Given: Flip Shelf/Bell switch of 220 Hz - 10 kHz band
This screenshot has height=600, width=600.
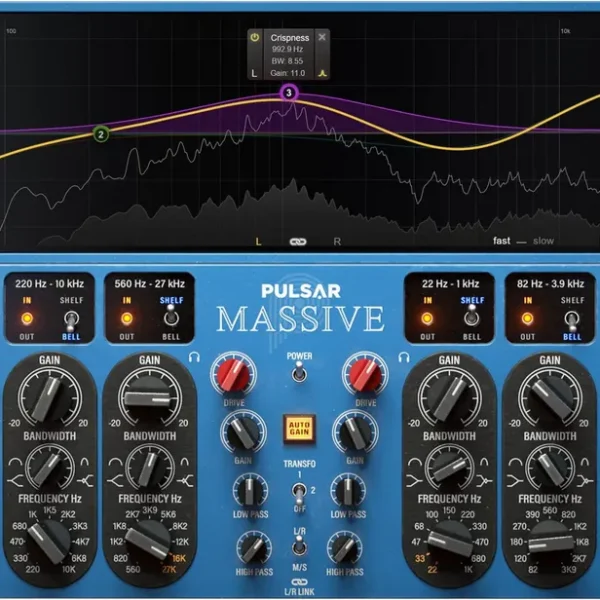Looking at the screenshot, I should (x=71, y=320).
